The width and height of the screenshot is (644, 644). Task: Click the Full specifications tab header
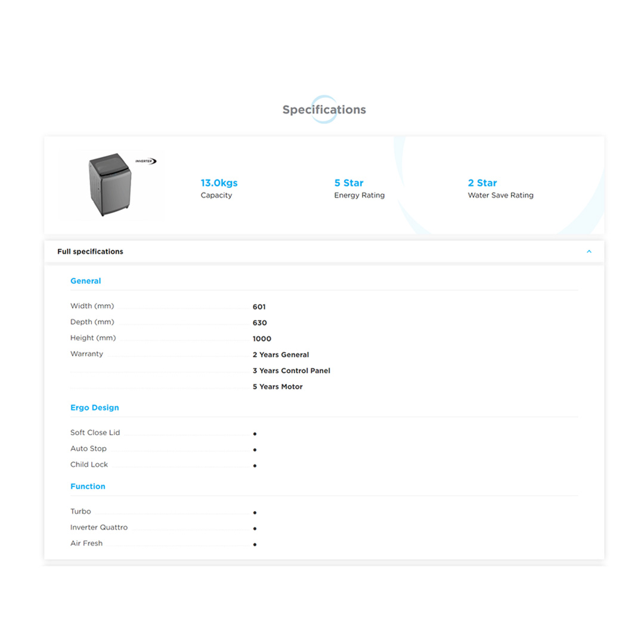pos(89,252)
